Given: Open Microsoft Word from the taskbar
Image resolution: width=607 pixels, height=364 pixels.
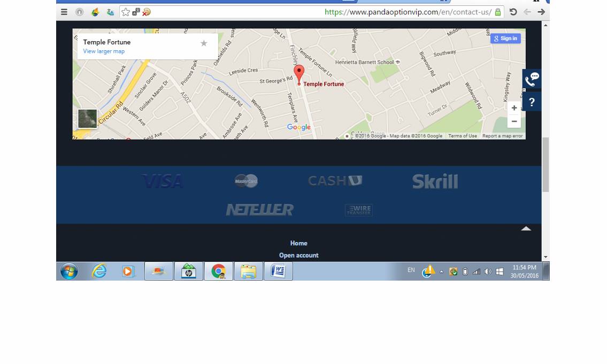Looking at the screenshot, I should coord(278,272).
